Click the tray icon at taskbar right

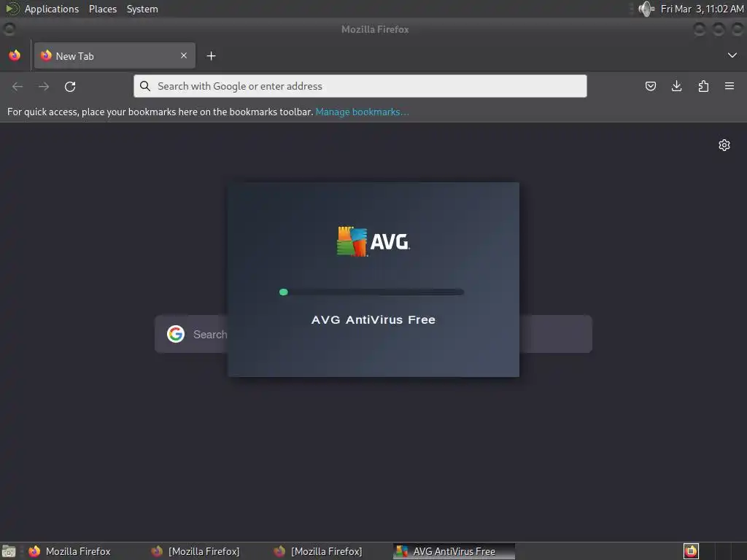pos(691,551)
